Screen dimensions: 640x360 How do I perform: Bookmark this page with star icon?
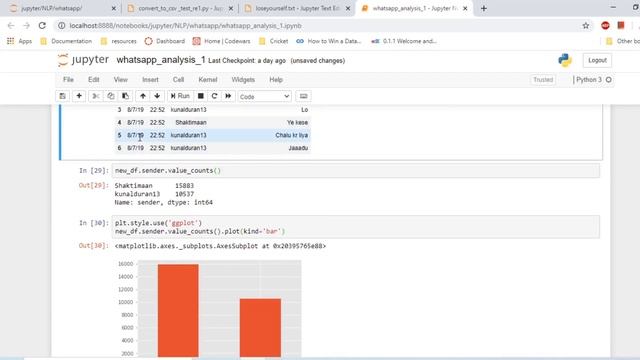pos(586,26)
